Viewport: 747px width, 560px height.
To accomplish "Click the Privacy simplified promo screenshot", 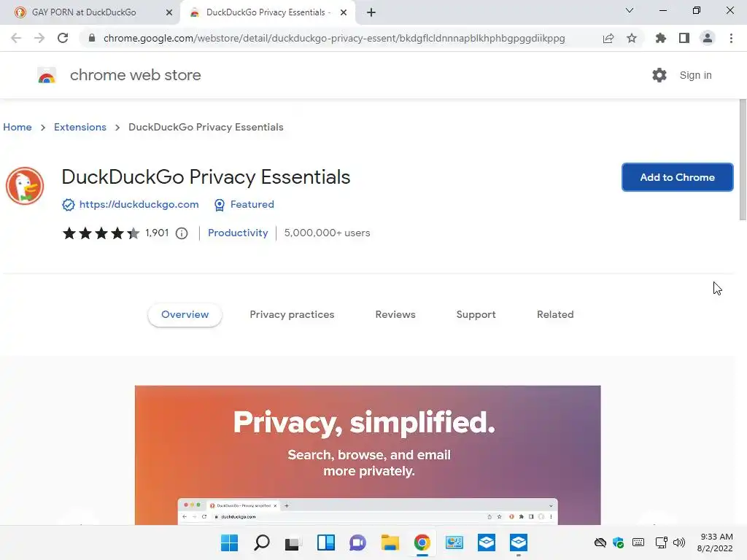I will point(368,454).
